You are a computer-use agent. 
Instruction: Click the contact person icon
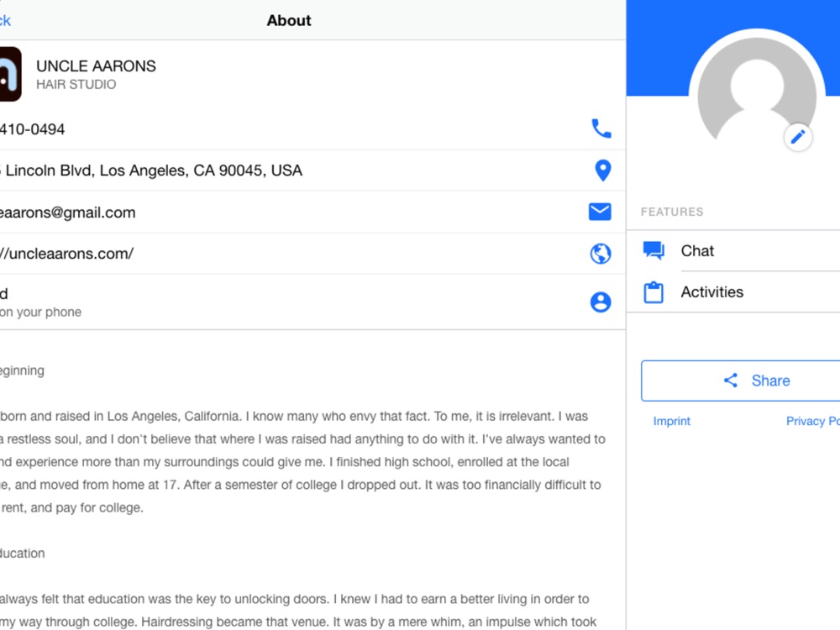point(600,302)
